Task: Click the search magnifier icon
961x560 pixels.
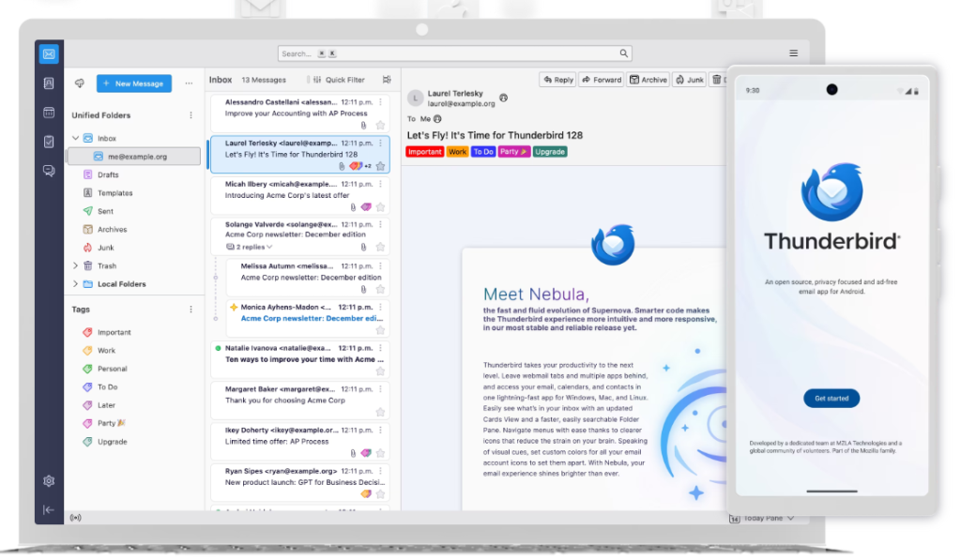Action: pyautogui.click(x=623, y=53)
